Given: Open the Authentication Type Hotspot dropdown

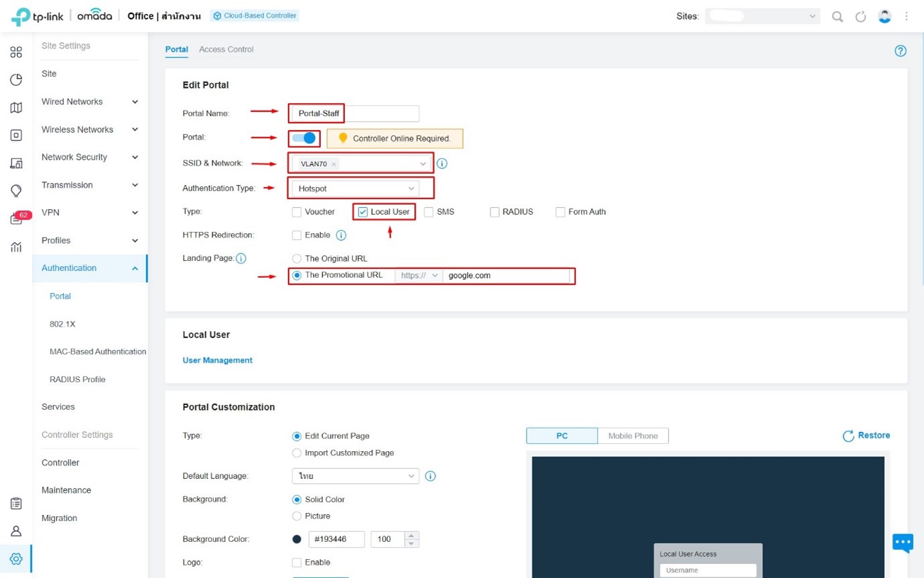Looking at the screenshot, I should point(355,188).
